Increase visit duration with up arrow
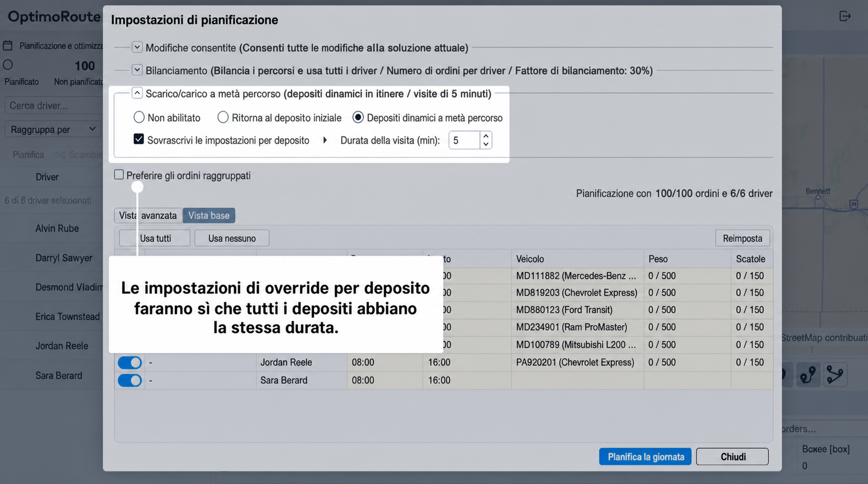Image resolution: width=868 pixels, height=484 pixels. tap(486, 136)
